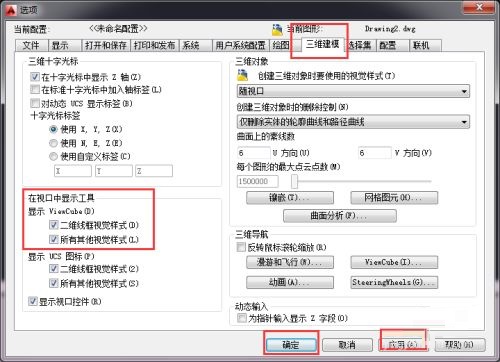Select the 三维建模 tab
Screen dimensions: 500x362
pos(322,44)
